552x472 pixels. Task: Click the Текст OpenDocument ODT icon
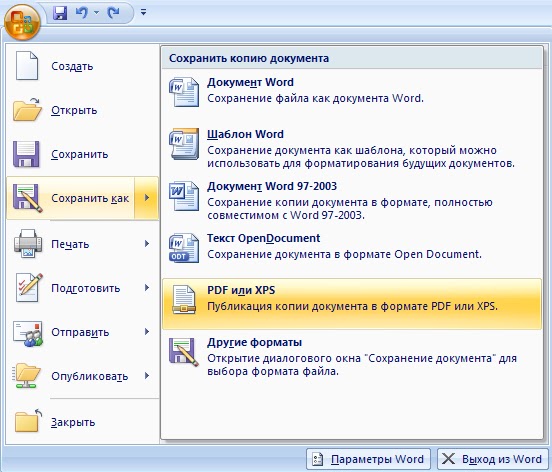[184, 248]
